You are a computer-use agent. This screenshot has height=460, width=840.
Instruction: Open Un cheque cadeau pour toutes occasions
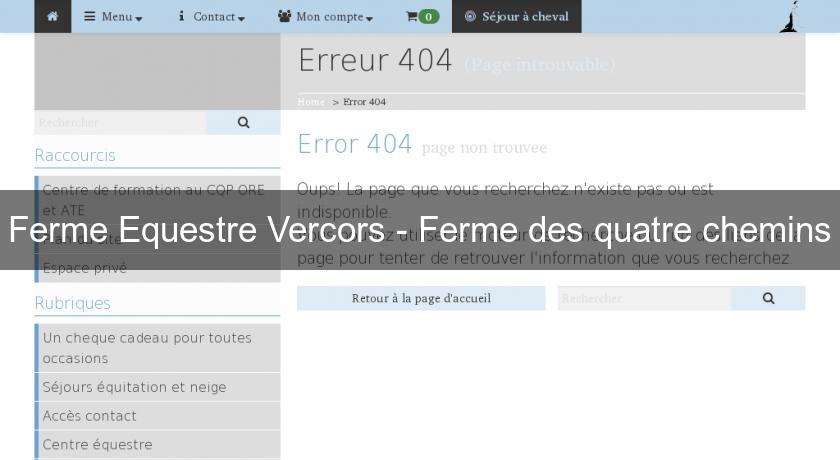[x=158, y=348]
